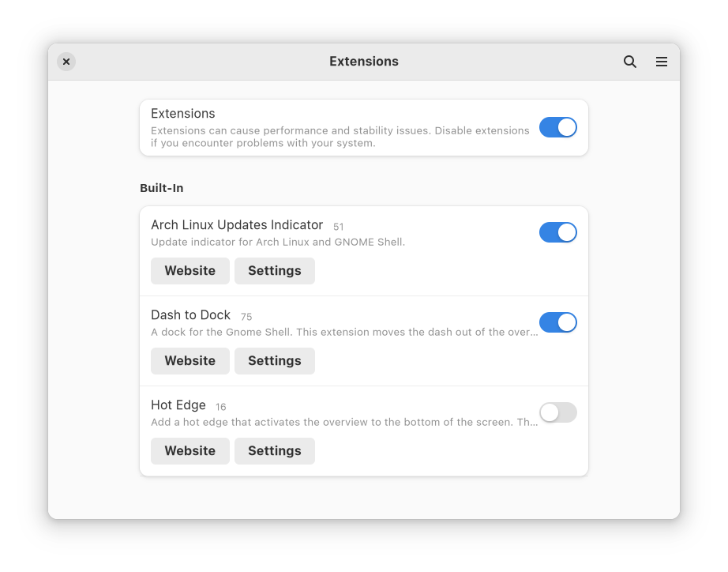Click the search magnifier in the header bar
Viewport: 728px width, 572px height.
[629, 61]
